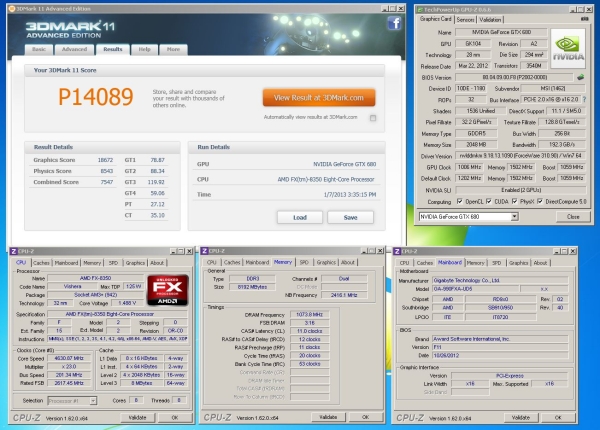Click AMD FX(tm)-8350 Eight-Core Processor in Run Details

326,179
